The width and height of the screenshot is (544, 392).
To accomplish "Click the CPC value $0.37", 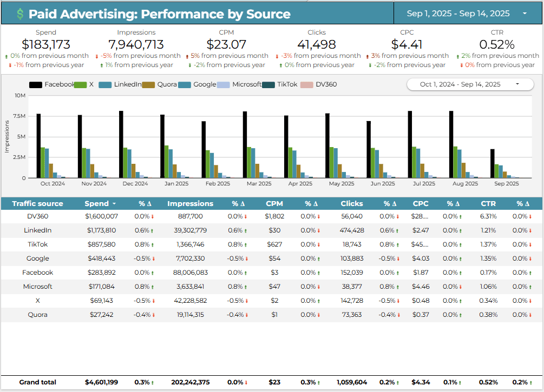I will point(421,315).
